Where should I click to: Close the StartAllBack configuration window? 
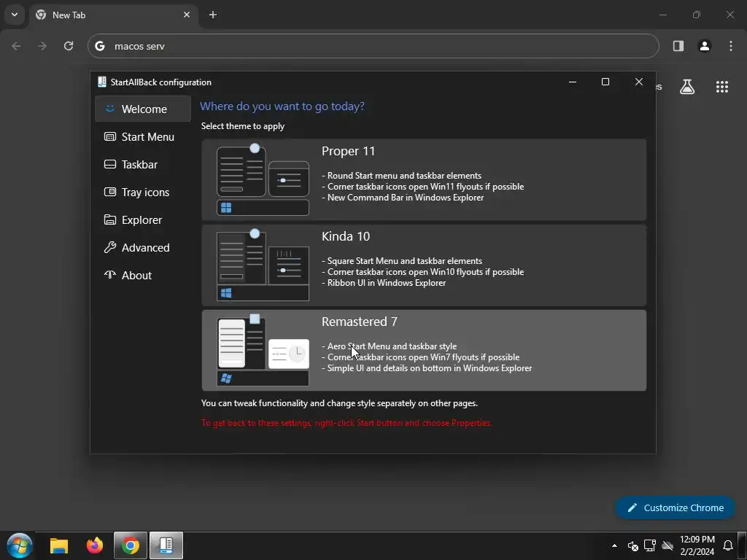[639, 82]
